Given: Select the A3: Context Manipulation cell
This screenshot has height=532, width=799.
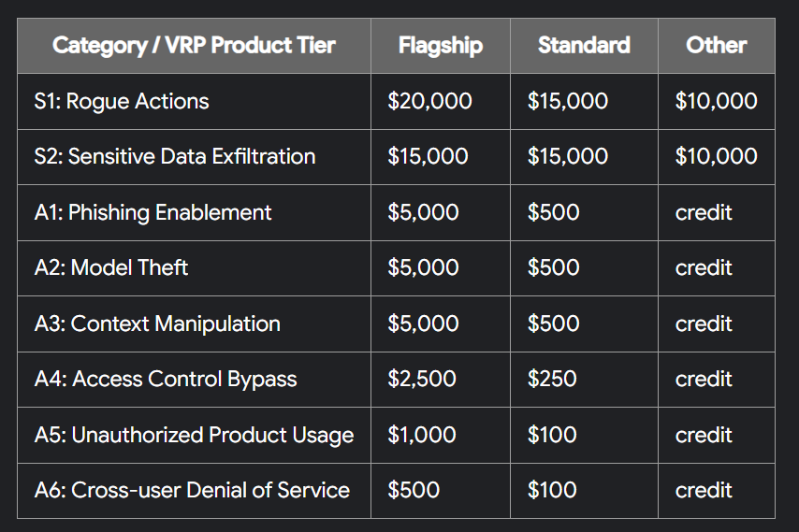Looking at the screenshot, I should point(157,324).
